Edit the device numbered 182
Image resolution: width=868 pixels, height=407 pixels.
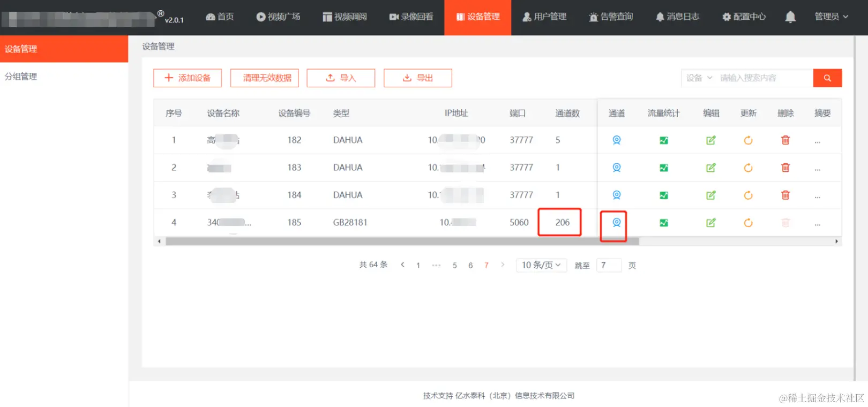[711, 140]
